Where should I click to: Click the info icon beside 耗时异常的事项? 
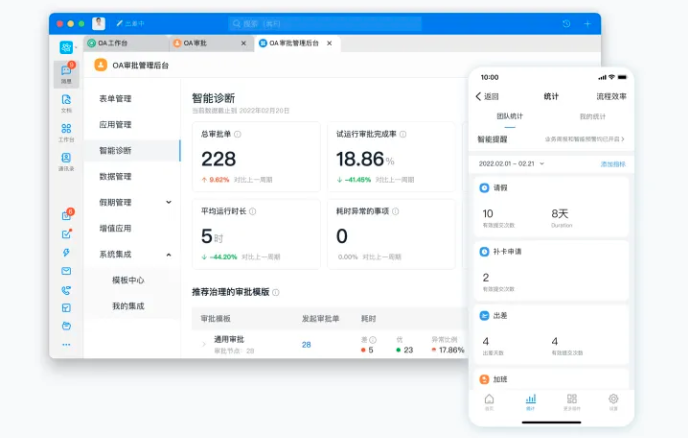click(x=395, y=211)
